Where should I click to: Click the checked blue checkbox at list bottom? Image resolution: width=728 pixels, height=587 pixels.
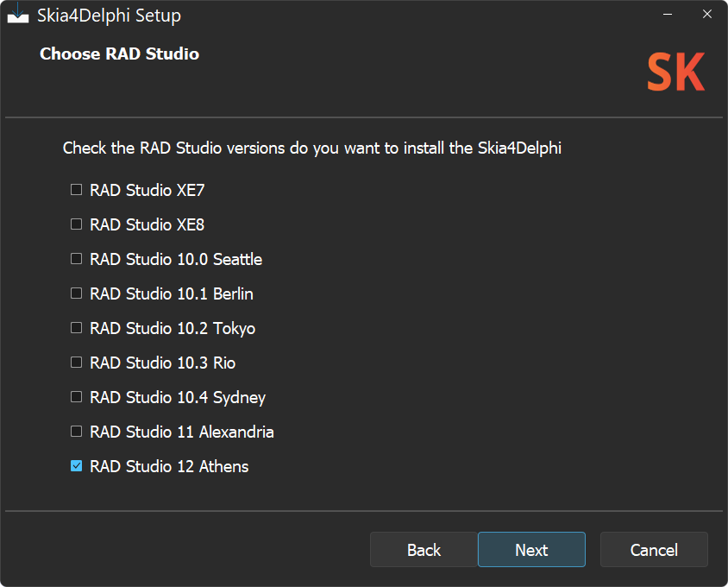76,465
